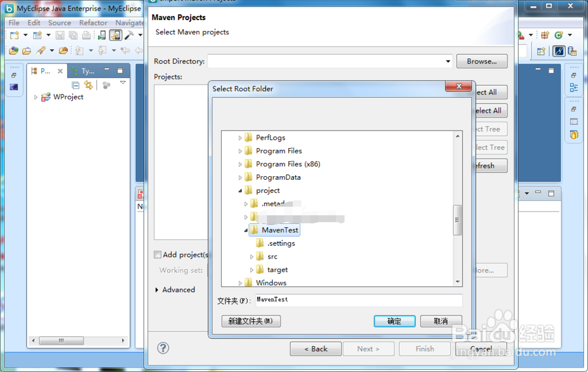Click the Browse... button
The height and width of the screenshot is (372, 588).
tap(482, 61)
